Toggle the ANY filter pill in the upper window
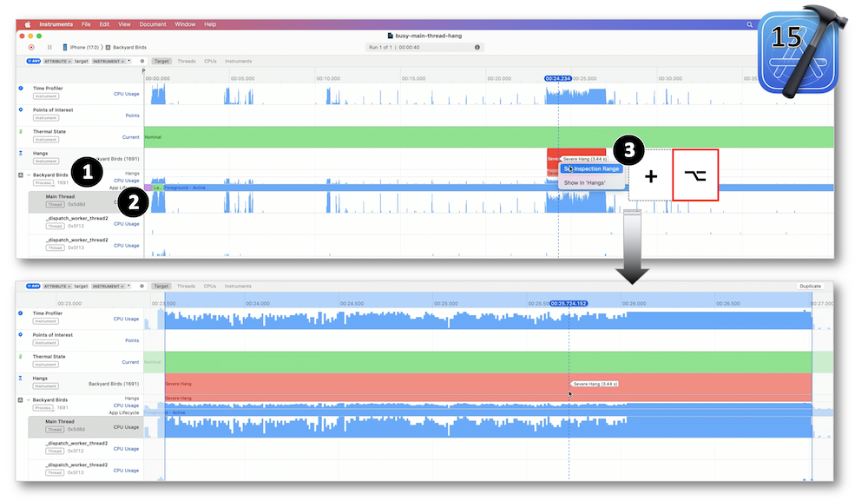 [x=33, y=62]
